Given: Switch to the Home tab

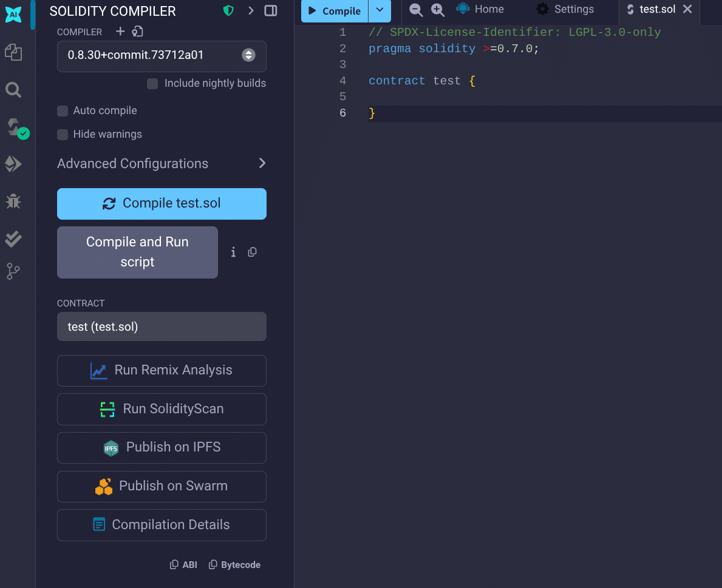Looking at the screenshot, I should point(480,8).
